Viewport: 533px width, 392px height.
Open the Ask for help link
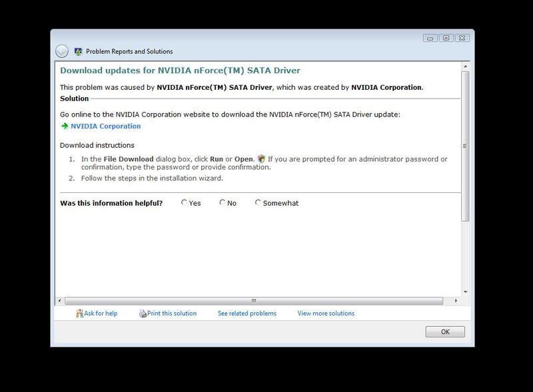click(x=101, y=313)
